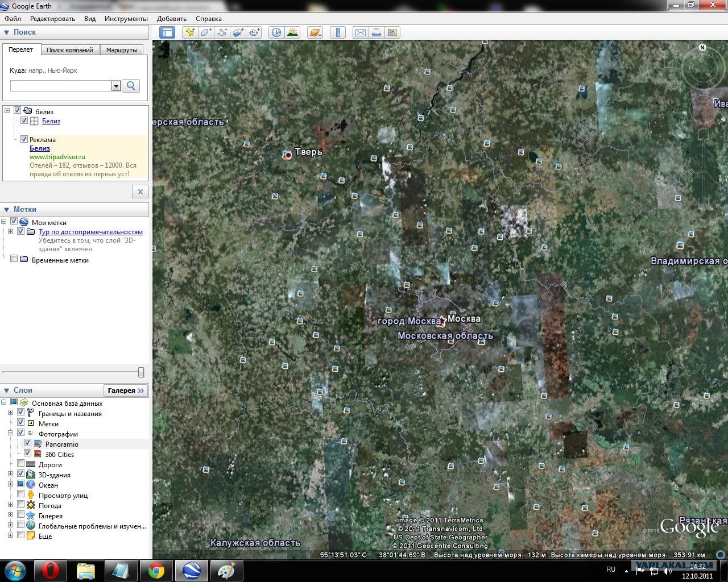Select the ruler measuring tool
The width and height of the screenshot is (728, 582).
tap(338, 32)
